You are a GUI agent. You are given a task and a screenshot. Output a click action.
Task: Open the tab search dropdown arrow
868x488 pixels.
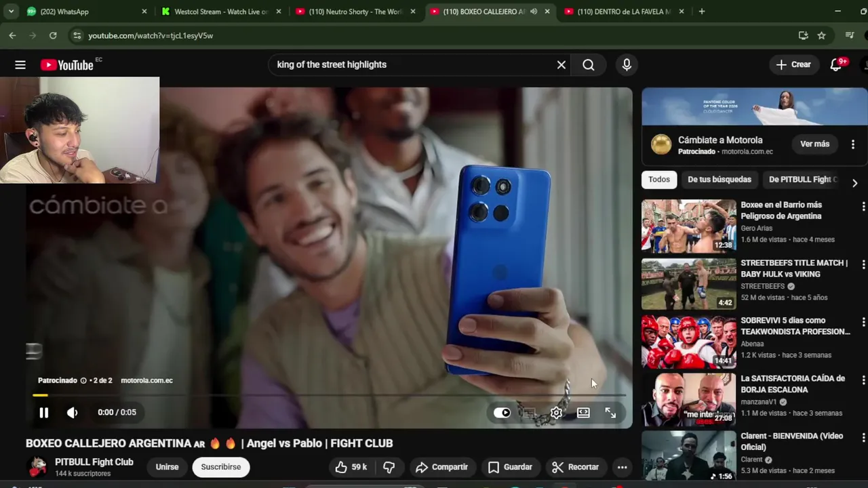(x=11, y=12)
